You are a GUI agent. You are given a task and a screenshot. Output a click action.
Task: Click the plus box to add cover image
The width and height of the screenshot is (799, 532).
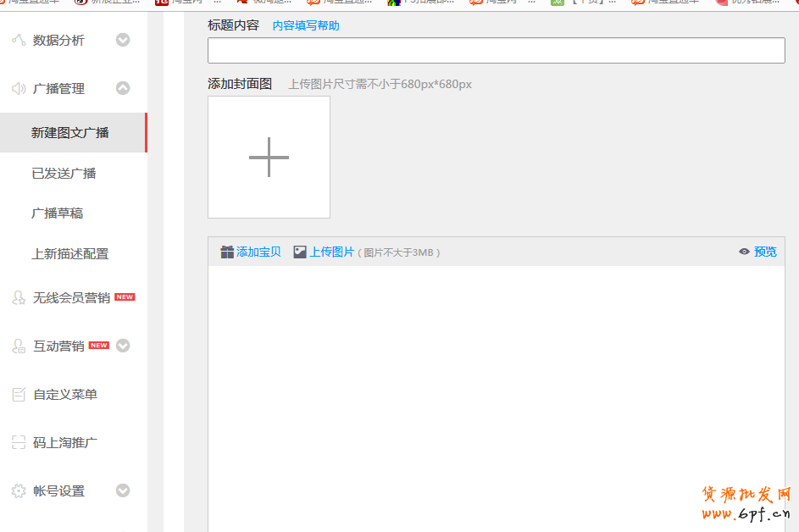click(269, 157)
